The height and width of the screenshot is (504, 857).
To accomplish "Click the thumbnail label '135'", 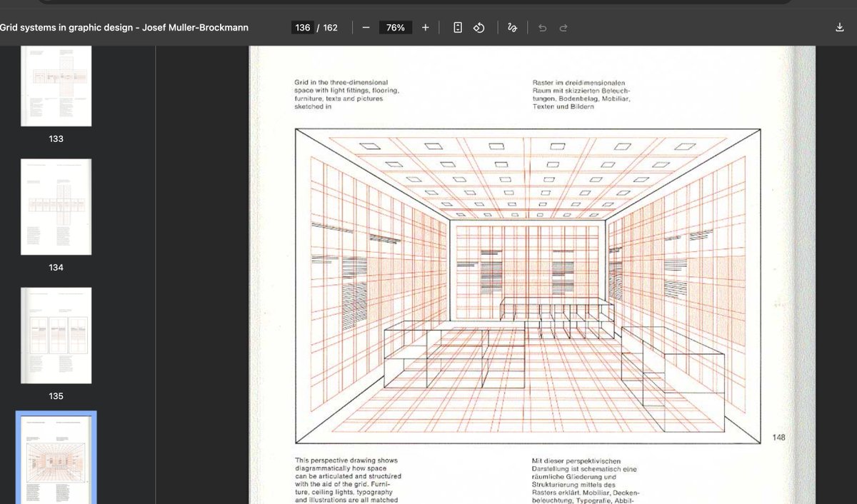I will point(56,396).
